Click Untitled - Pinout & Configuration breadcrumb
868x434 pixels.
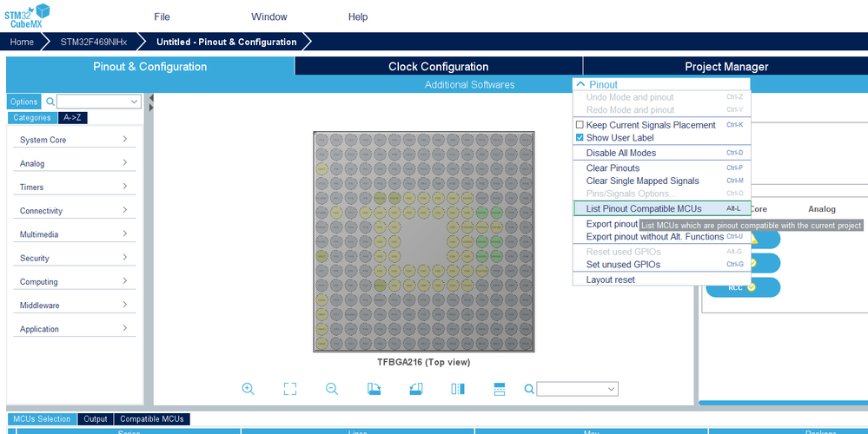[227, 42]
